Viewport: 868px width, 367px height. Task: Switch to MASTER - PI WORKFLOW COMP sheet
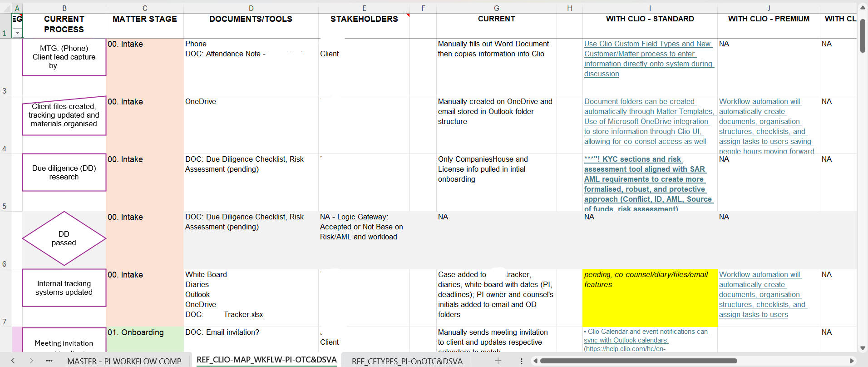124,361
